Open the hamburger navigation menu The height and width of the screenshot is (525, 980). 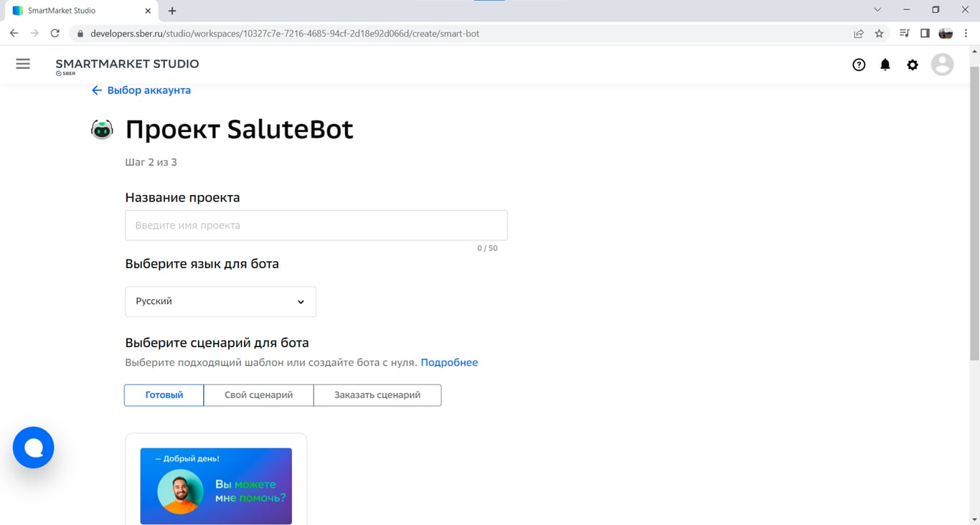click(23, 64)
